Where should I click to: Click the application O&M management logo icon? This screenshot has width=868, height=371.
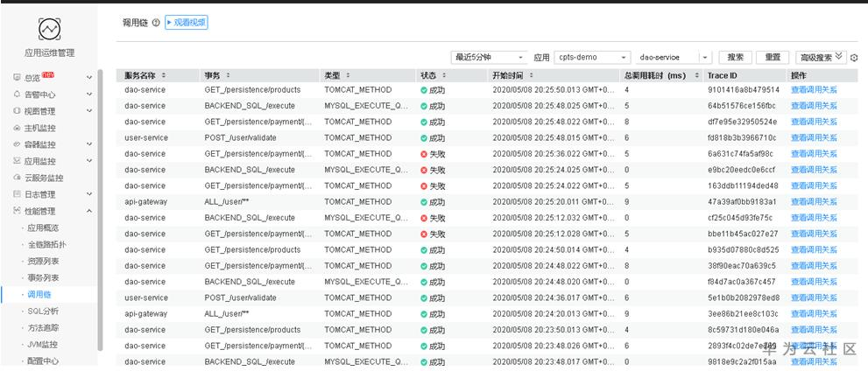[49, 28]
